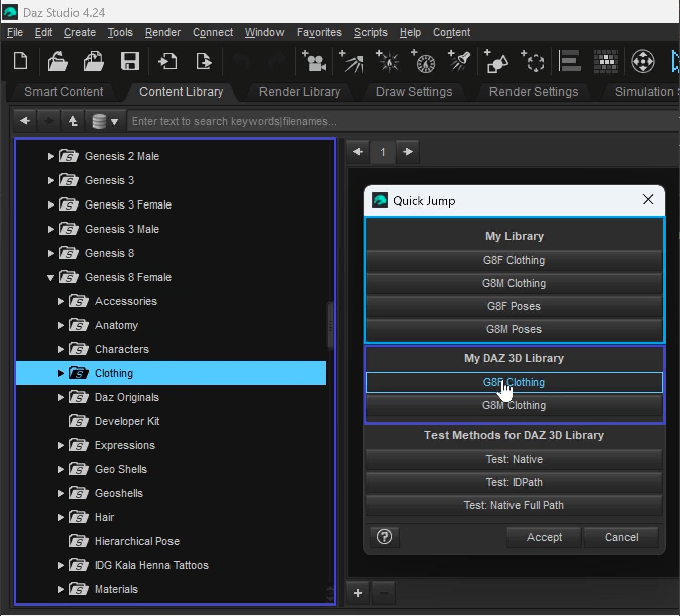Switch to the Draw Settings tab
The width and height of the screenshot is (680, 616).
[414, 92]
